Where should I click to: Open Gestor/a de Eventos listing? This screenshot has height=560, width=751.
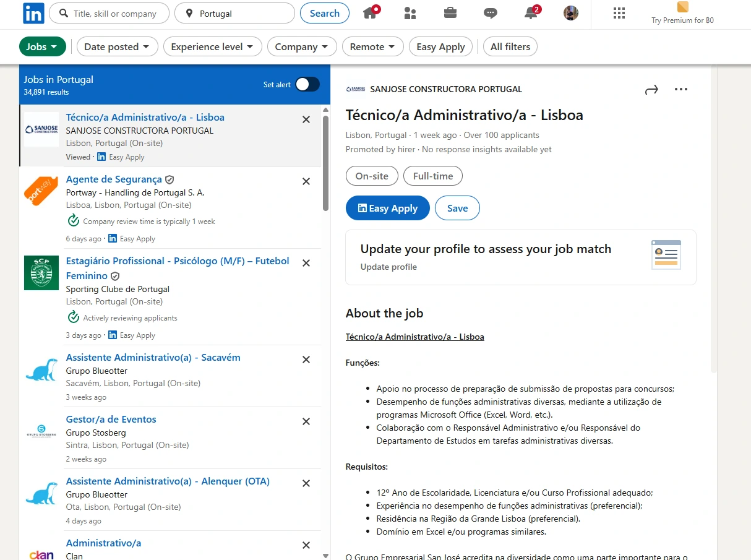click(x=111, y=419)
